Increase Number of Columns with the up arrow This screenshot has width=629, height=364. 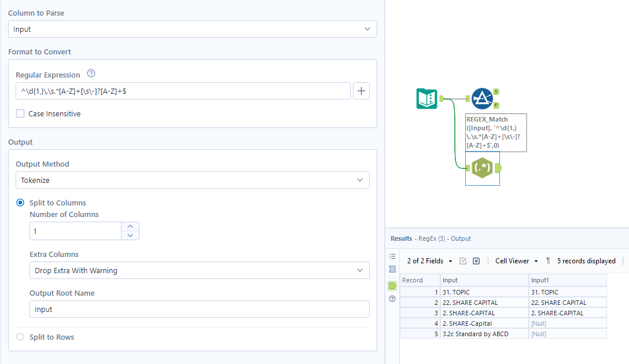(130, 227)
